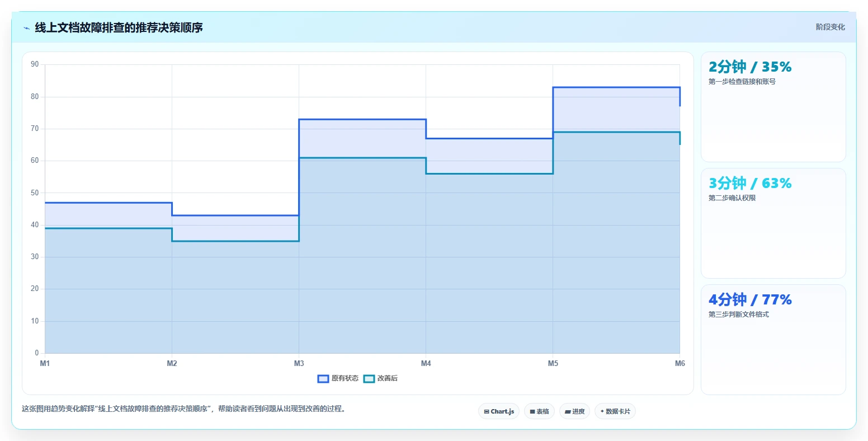The width and height of the screenshot is (868, 441).
Task: Click the 第一步检查链接和账号 caption
Action: click(742, 82)
